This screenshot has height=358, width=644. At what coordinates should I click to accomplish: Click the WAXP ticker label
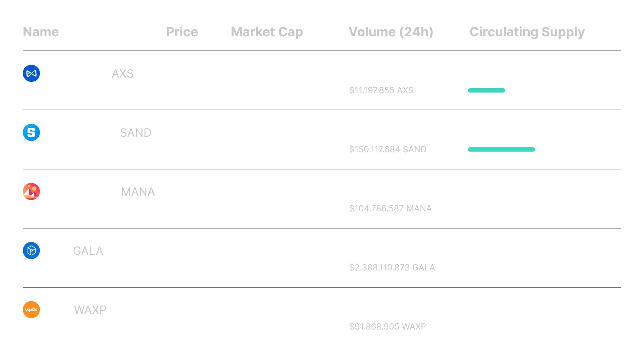(90, 310)
